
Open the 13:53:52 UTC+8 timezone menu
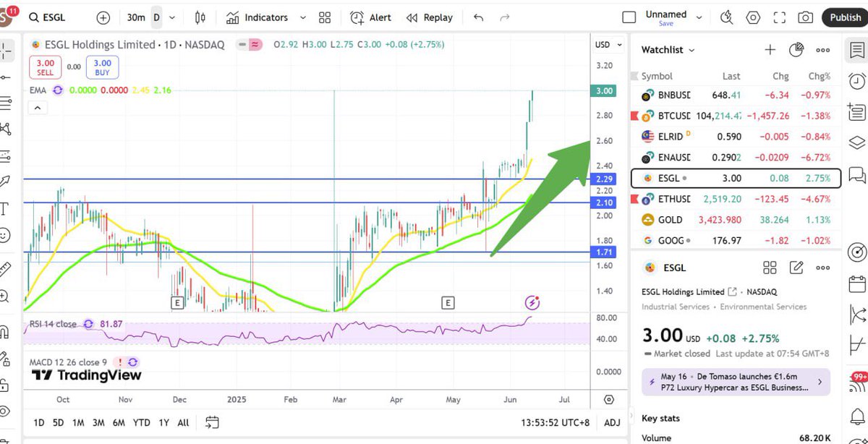[556, 422]
